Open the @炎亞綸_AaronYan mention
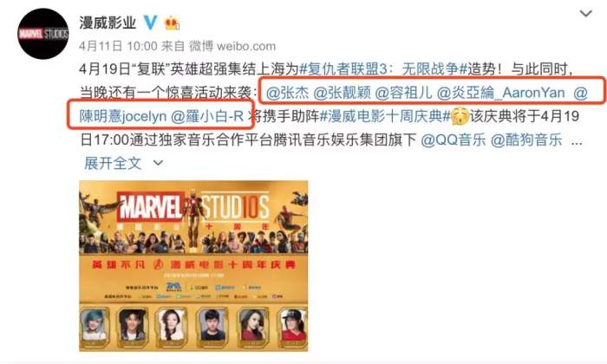The image size is (607, 364). (x=501, y=93)
